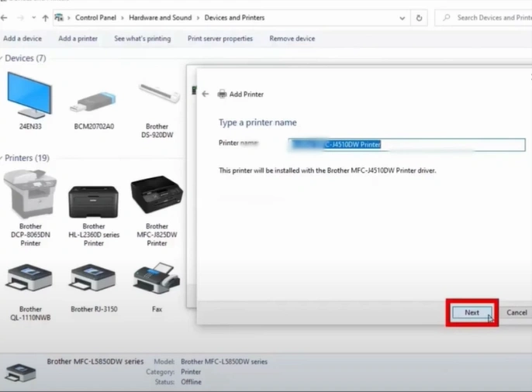Select the 24EN33 monitor device icon
The height and width of the screenshot is (392, 532).
[30, 95]
